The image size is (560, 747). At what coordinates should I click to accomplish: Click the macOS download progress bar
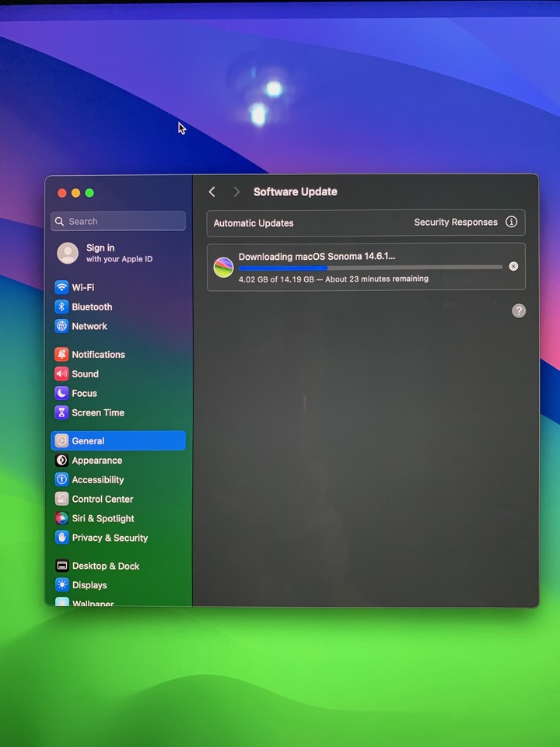[x=370, y=268]
